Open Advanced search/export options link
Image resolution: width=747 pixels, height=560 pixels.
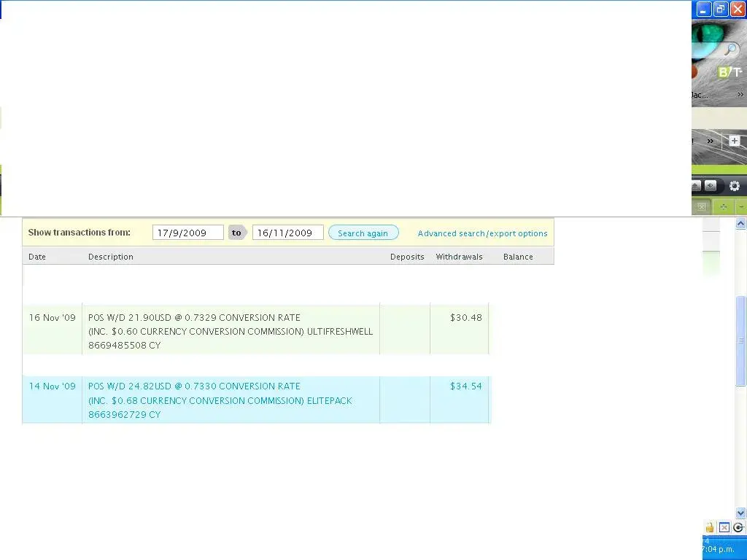(x=483, y=233)
